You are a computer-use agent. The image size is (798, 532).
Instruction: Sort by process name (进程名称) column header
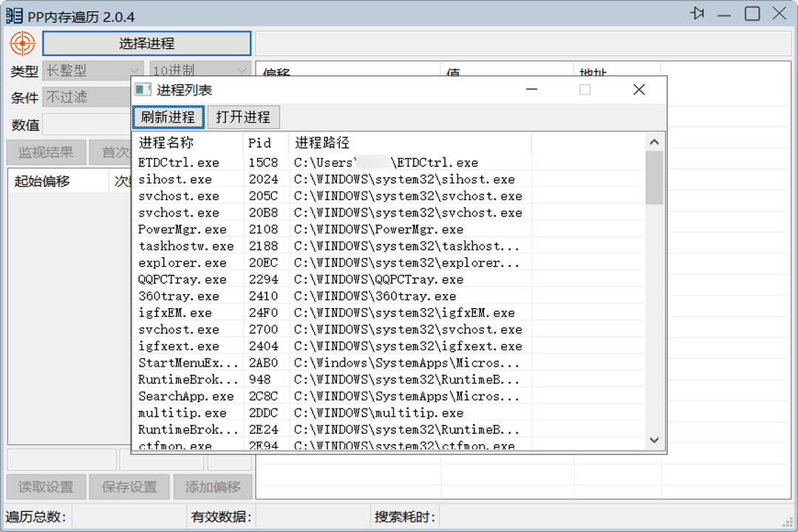click(166, 143)
